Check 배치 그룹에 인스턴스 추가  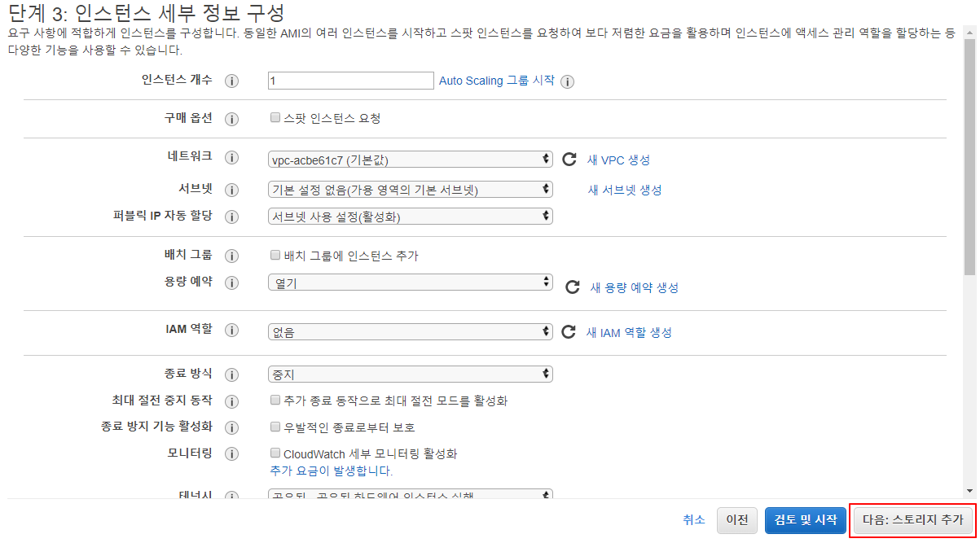point(275,255)
